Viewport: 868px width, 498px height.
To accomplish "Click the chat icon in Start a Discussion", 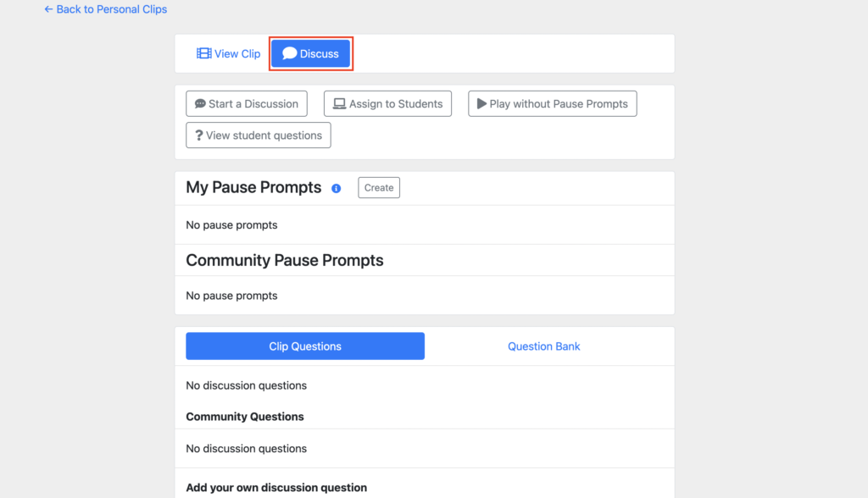I will tap(200, 104).
